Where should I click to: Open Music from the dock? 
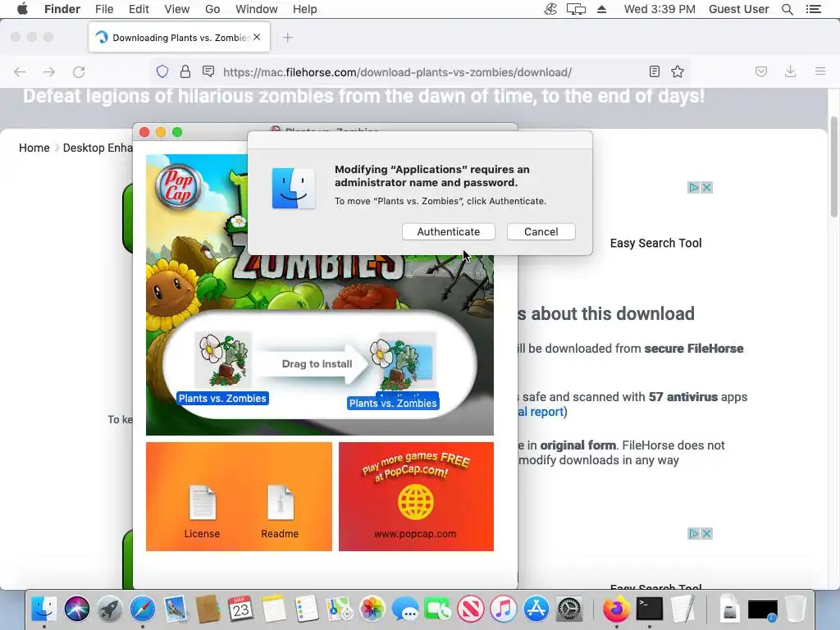(504, 609)
